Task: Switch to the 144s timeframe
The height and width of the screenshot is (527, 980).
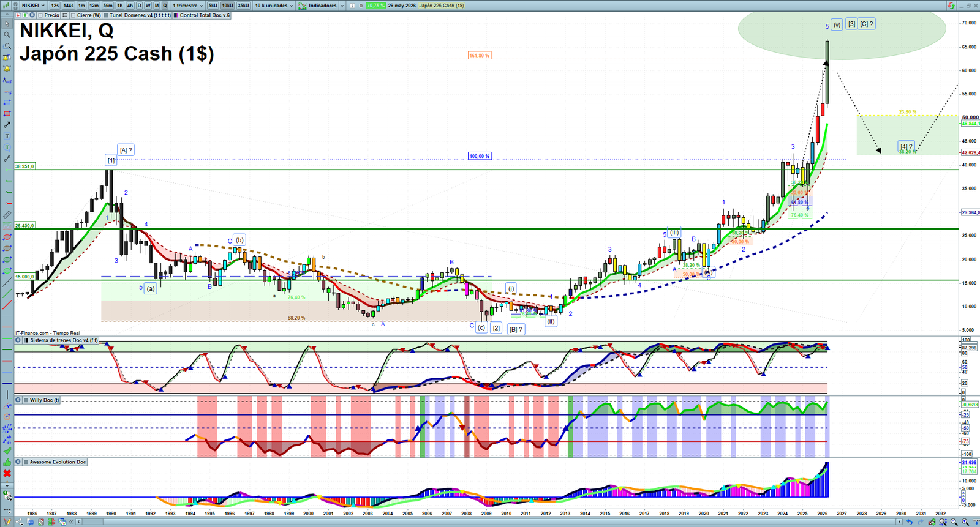Action: pyautogui.click(x=69, y=6)
